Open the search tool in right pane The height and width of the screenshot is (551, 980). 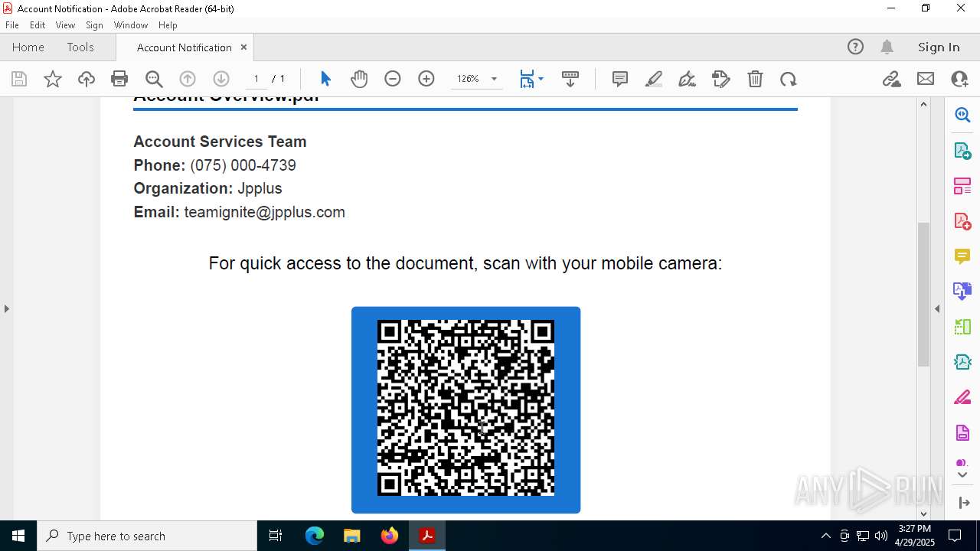[962, 115]
